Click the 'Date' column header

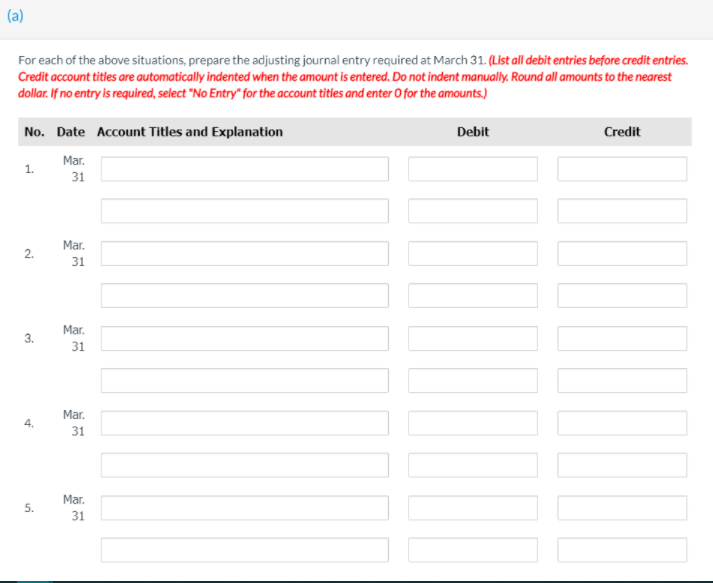pyautogui.click(x=70, y=132)
